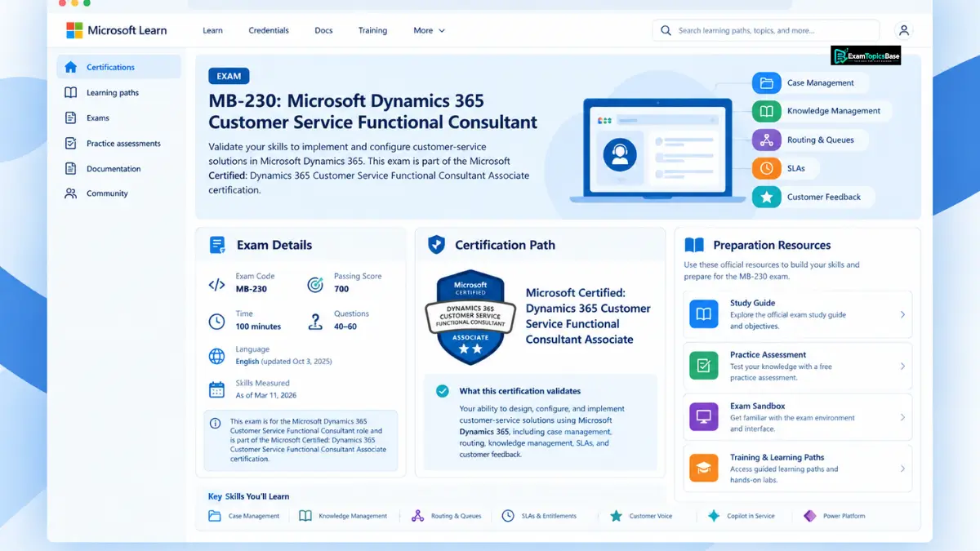The height and width of the screenshot is (551, 980).
Task: Click the purple Exam Sandbox monitor icon
Action: [x=704, y=417]
